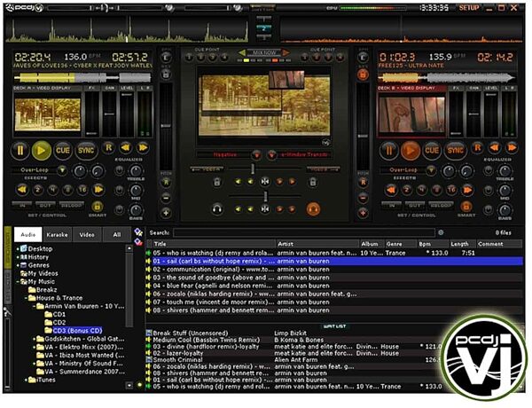532x408 pixels.
Task: Pause playback on right Deck B
Action: pyautogui.click(x=389, y=151)
